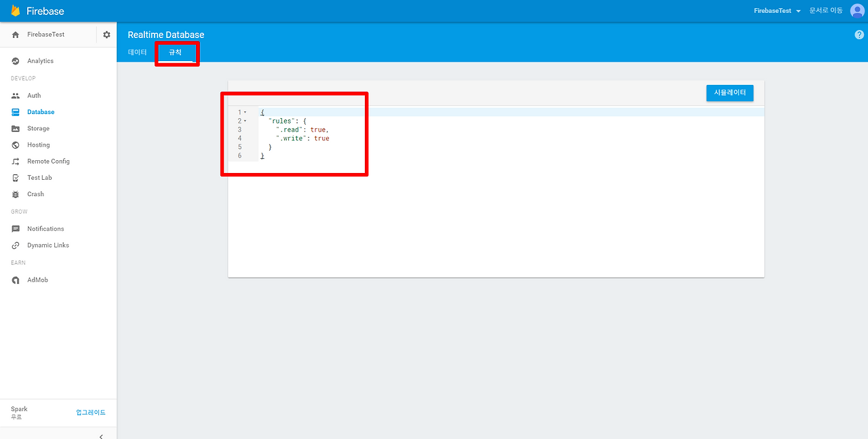Open Test Lab

coord(39,177)
